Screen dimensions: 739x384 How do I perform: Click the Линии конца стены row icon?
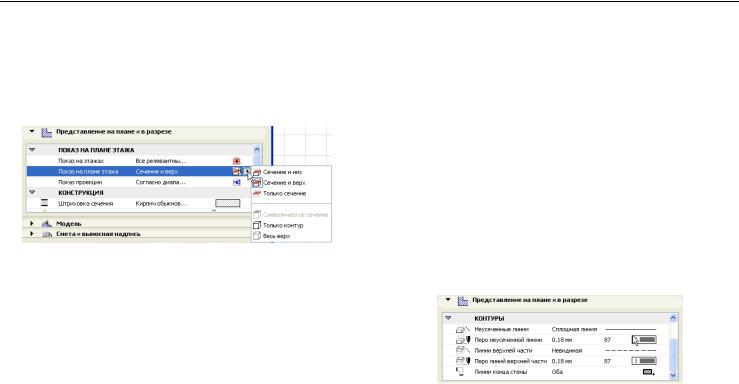460,372
